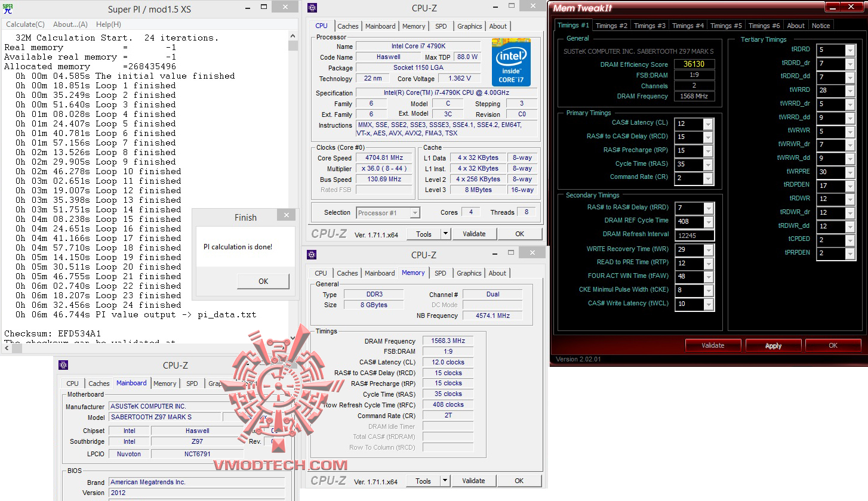This screenshot has width=868, height=501.
Task: Click the OK button in Mem TweakIt
Action: pyautogui.click(x=833, y=345)
